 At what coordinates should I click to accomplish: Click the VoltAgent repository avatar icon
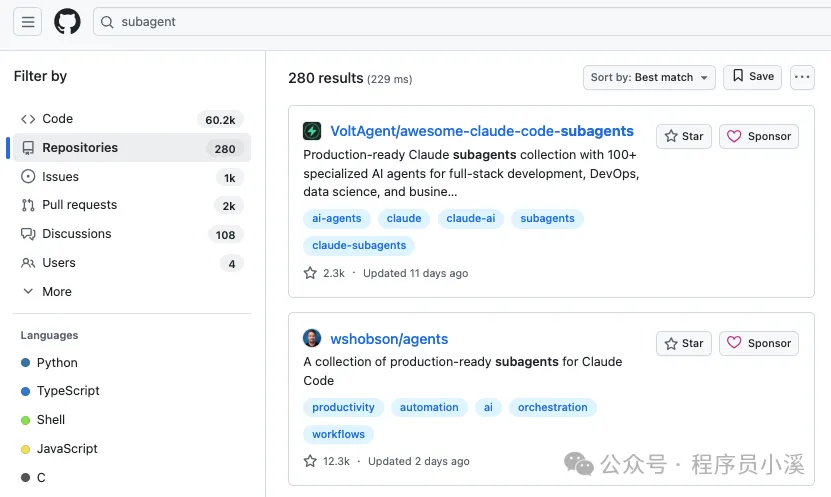pyautogui.click(x=312, y=131)
